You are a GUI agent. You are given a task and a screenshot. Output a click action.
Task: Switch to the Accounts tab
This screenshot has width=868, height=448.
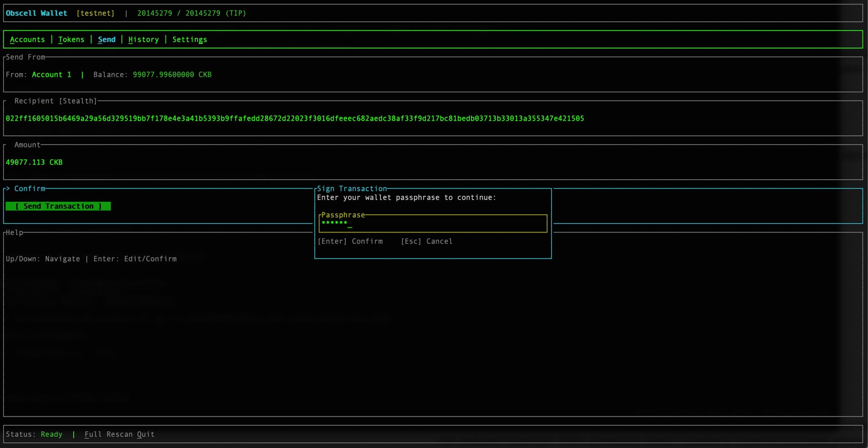(x=27, y=40)
